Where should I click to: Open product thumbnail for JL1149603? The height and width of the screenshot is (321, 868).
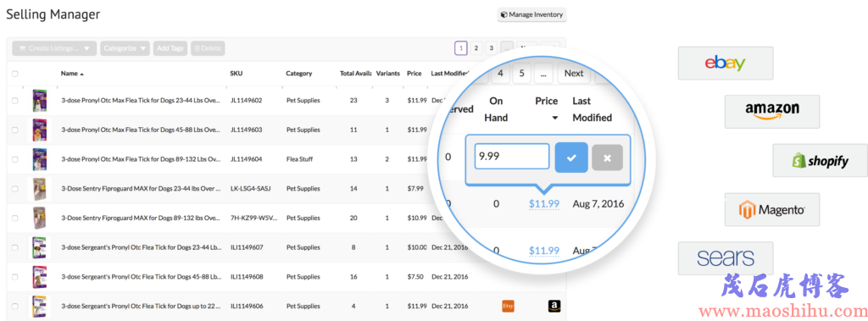[39, 130]
